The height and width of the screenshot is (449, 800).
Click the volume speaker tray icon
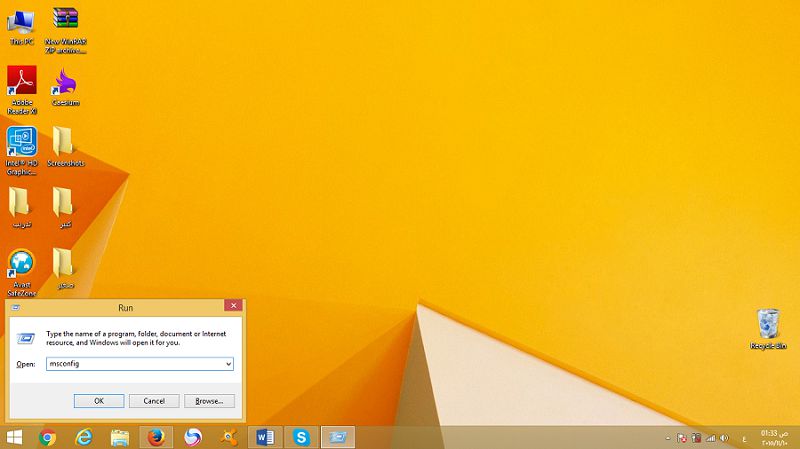tap(724, 438)
